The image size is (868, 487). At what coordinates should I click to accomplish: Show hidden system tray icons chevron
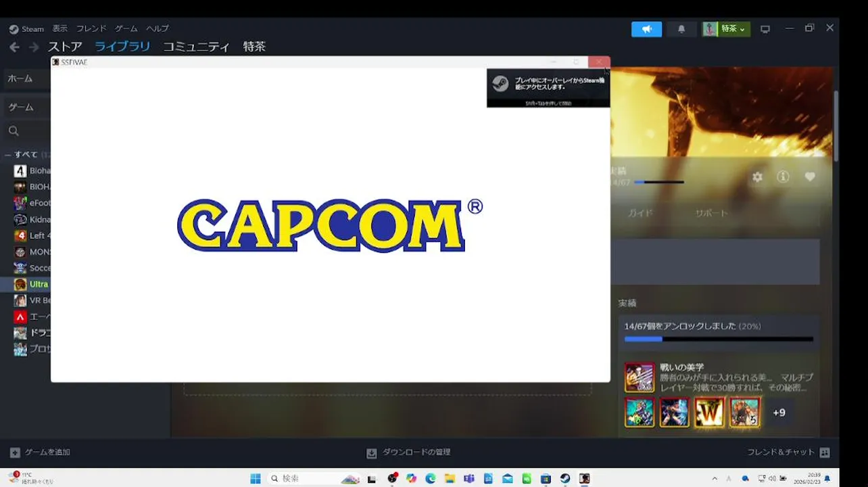point(715,478)
